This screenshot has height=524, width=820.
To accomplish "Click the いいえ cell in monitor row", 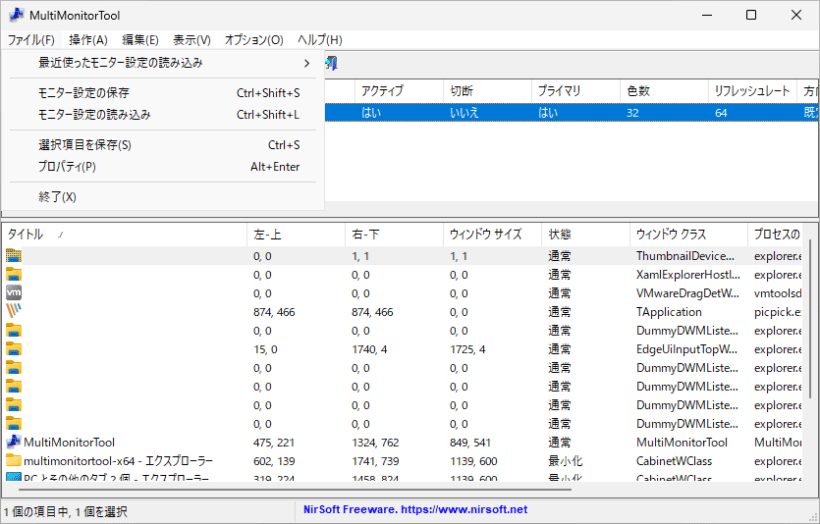I will pyautogui.click(x=464, y=112).
